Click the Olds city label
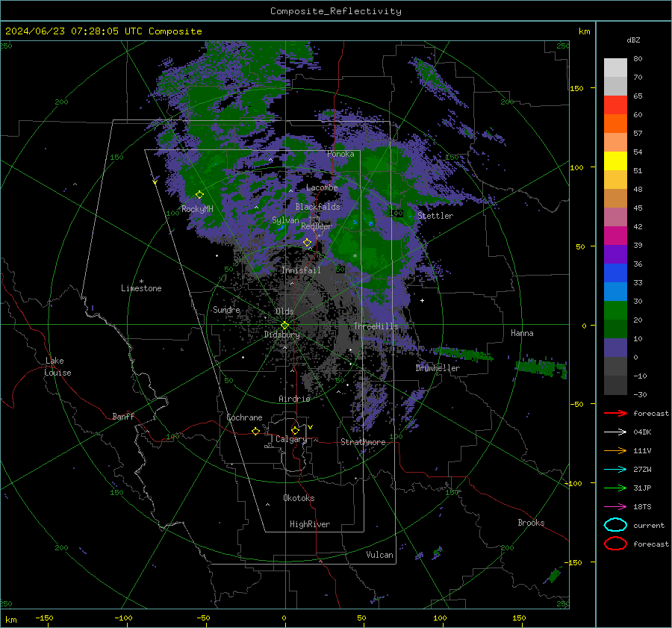 [284, 311]
